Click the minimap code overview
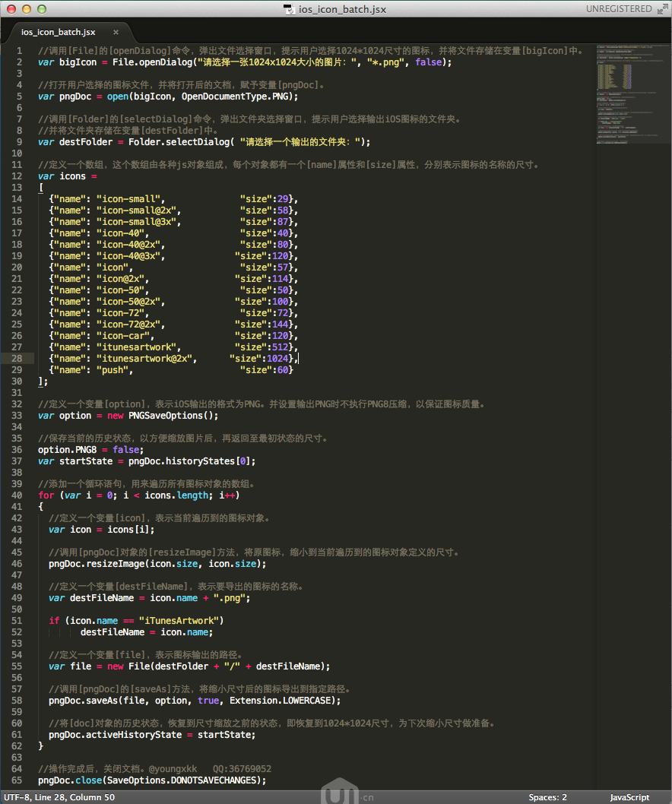The image size is (672, 804). (x=633, y=94)
